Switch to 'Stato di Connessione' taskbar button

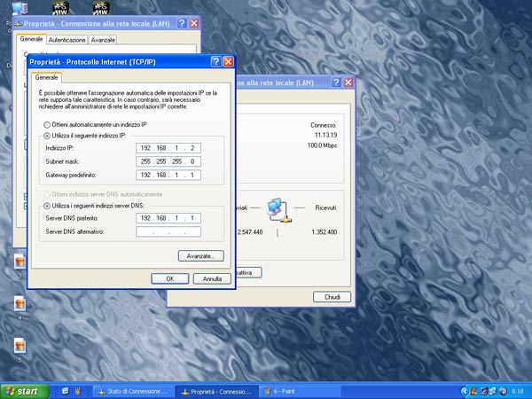coord(133,391)
